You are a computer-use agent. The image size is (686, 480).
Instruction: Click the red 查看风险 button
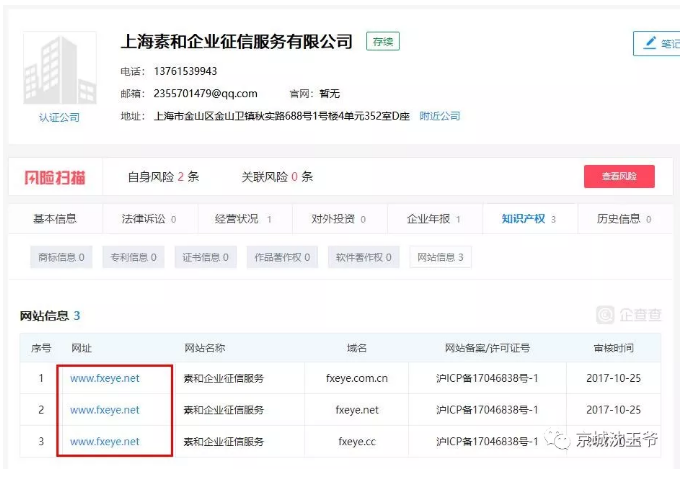[x=619, y=176]
